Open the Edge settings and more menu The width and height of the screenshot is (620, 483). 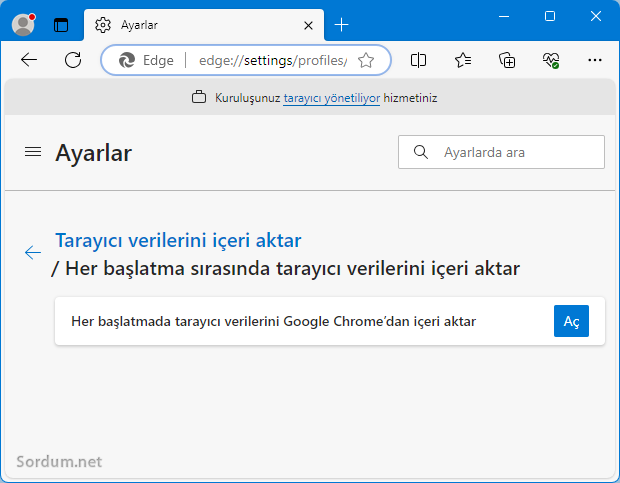point(595,60)
